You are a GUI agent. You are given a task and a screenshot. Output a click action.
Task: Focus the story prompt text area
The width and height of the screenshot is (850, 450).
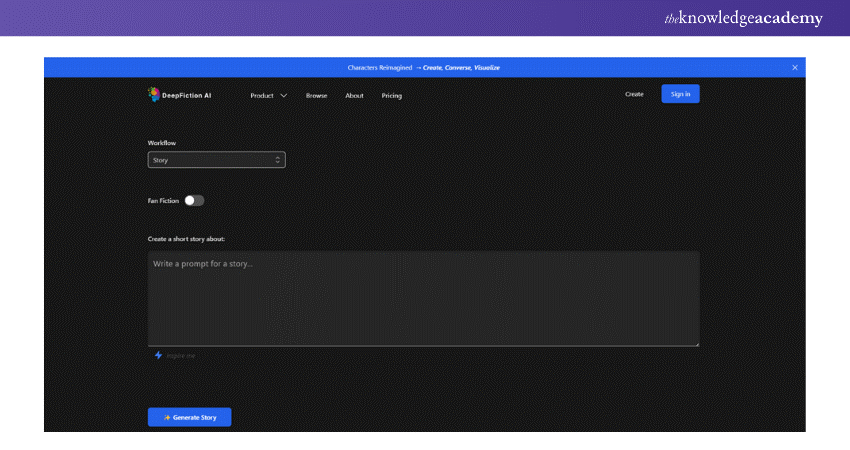[x=423, y=298]
